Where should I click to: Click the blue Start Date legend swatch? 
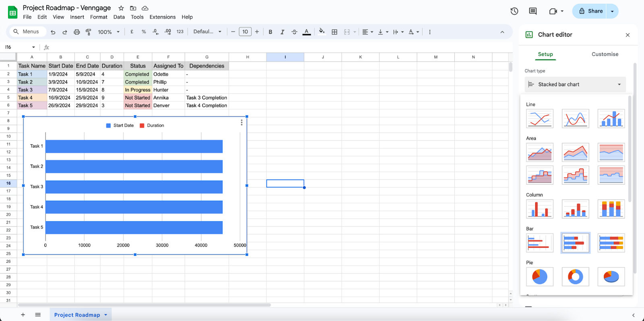point(108,126)
